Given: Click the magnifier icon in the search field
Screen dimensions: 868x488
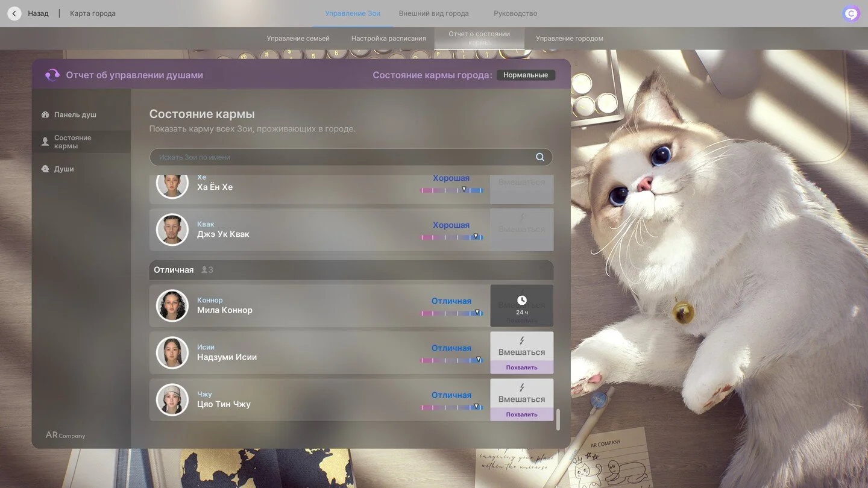Looking at the screenshot, I should click(x=540, y=157).
